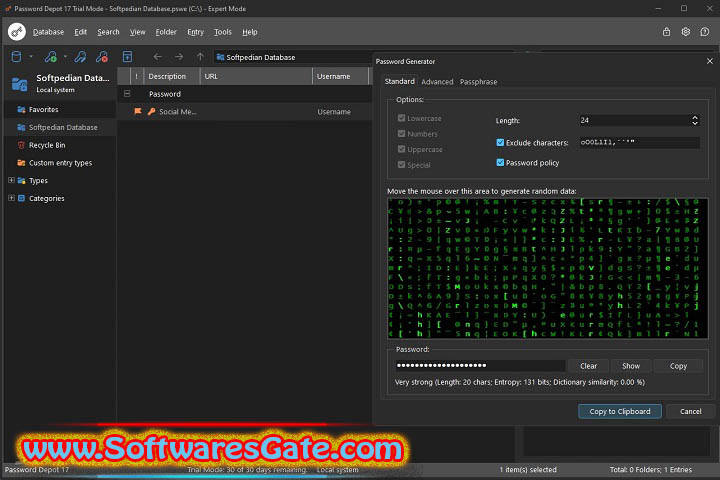Click the delete entry key icon
Viewport: 720px width, 480px height.
click(x=102, y=56)
